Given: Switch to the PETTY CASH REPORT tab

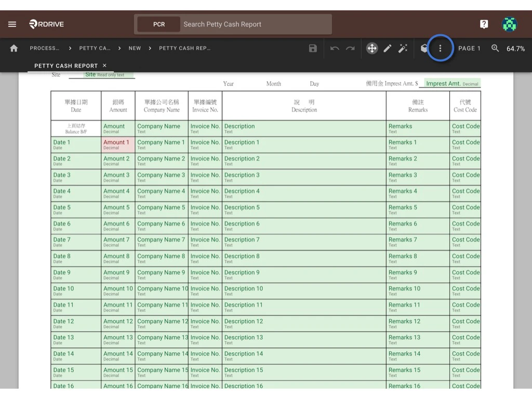Looking at the screenshot, I should (66, 66).
